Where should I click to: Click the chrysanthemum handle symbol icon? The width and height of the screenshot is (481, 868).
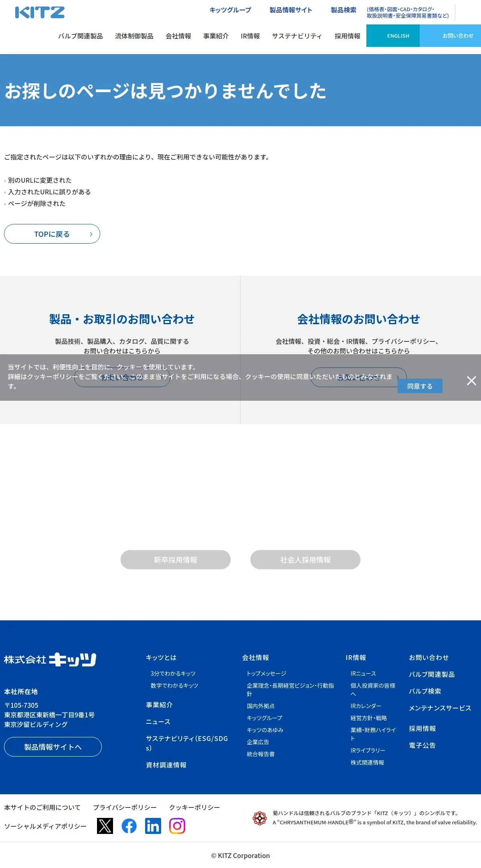(260, 818)
